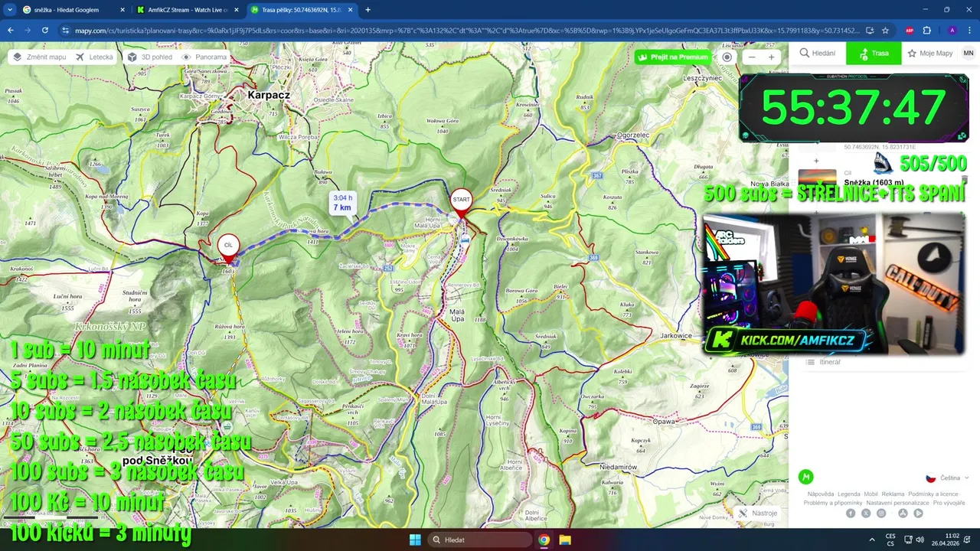Viewport: 980px width, 551px height.
Task: Open the Moje Mapy tab
Action: [x=929, y=53]
